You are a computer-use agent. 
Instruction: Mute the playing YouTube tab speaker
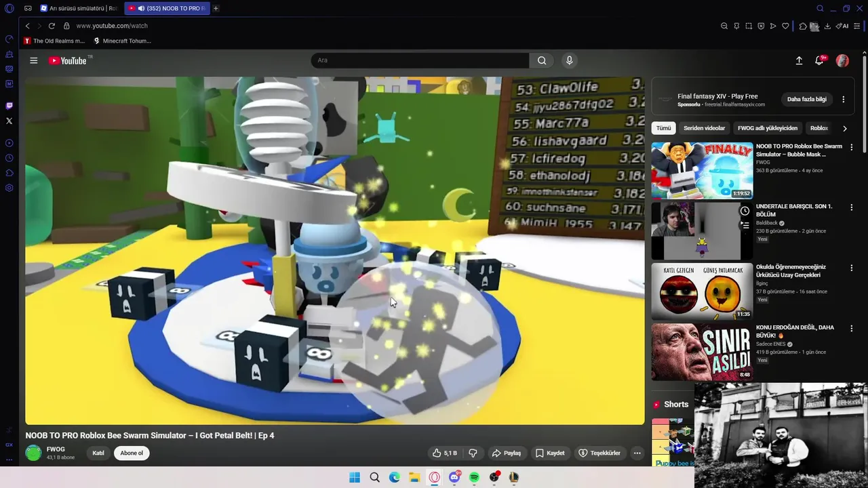tap(141, 9)
